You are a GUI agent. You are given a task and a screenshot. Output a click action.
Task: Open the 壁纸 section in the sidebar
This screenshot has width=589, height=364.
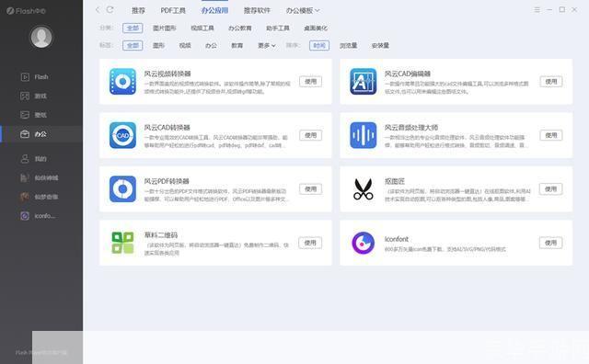click(x=33, y=115)
